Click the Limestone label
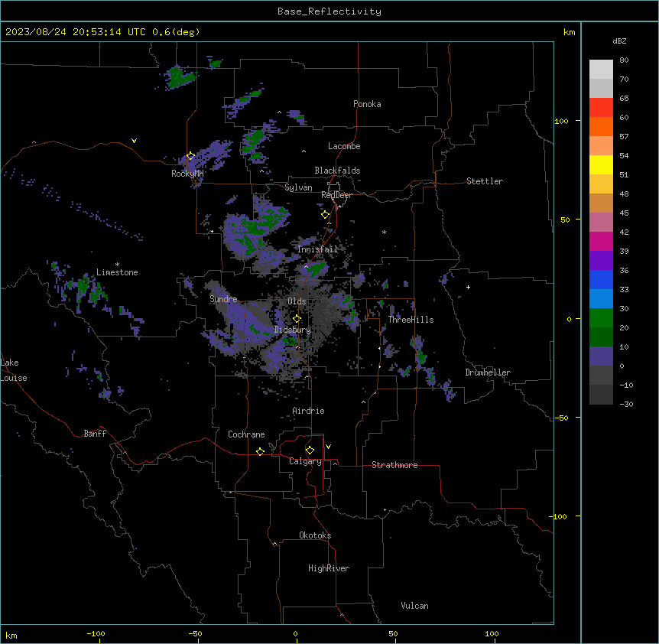The image size is (659, 644). (x=117, y=272)
